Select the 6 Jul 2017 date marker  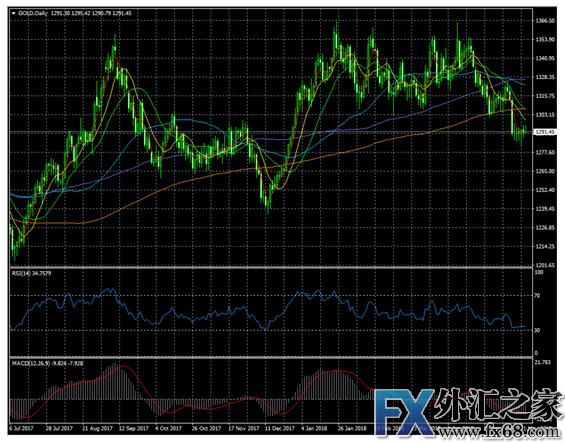21,428
